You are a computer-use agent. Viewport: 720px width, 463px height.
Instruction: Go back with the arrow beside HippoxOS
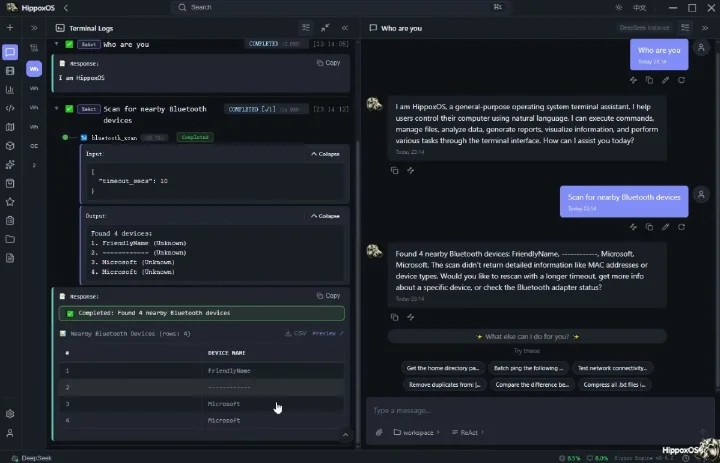pyautogui.click(x=66, y=7)
